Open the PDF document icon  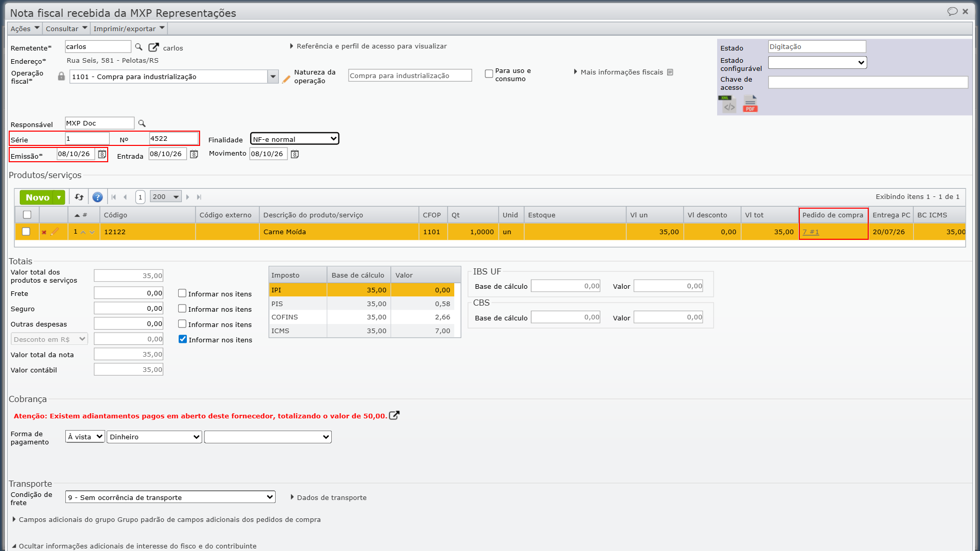tap(750, 104)
